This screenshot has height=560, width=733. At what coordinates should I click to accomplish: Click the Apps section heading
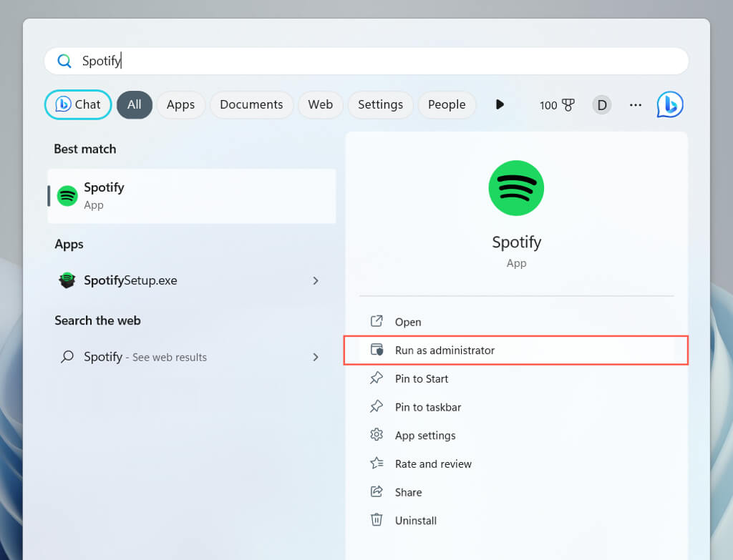[69, 245]
